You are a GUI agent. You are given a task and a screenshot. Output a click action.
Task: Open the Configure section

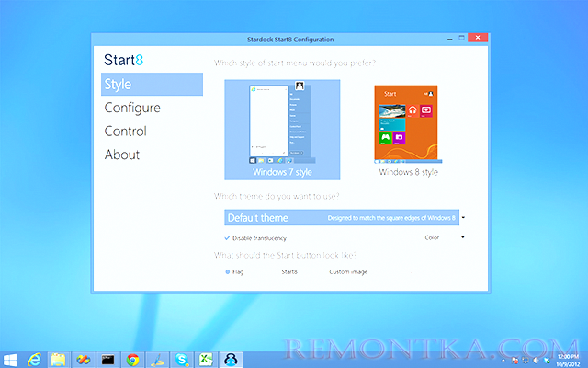[x=132, y=109]
